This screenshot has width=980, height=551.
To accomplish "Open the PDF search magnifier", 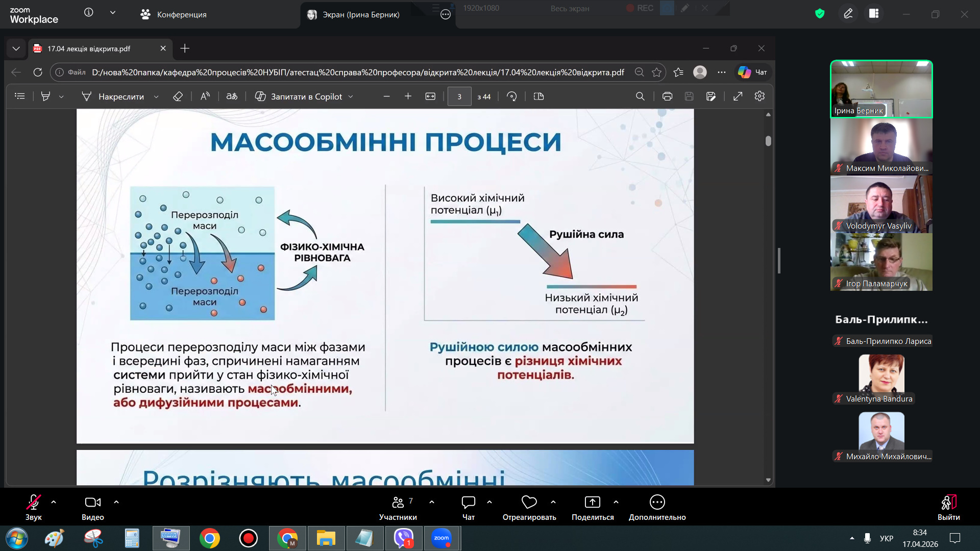I will 640,96.
